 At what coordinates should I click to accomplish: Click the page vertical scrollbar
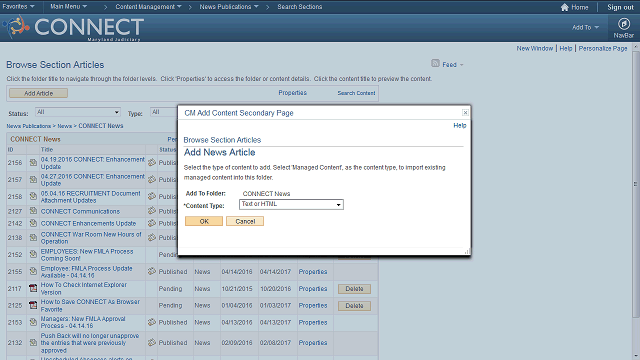tap(636, 184)
